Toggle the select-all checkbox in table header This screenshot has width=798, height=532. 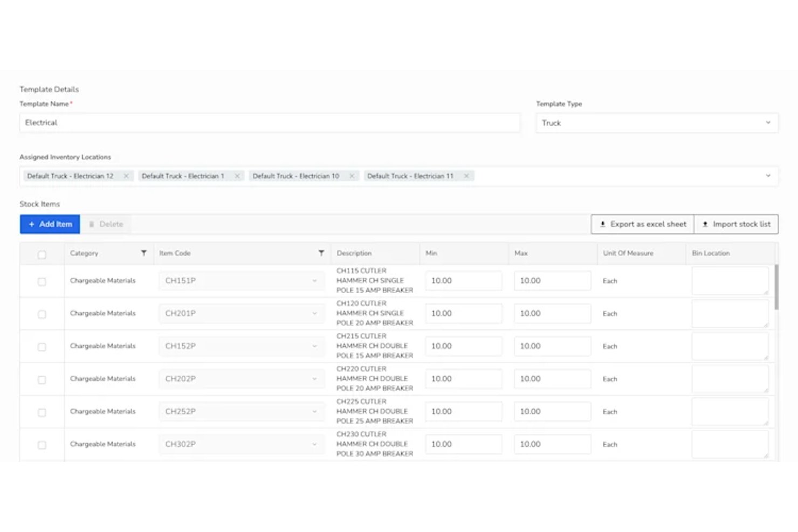[x=42, y=254]
